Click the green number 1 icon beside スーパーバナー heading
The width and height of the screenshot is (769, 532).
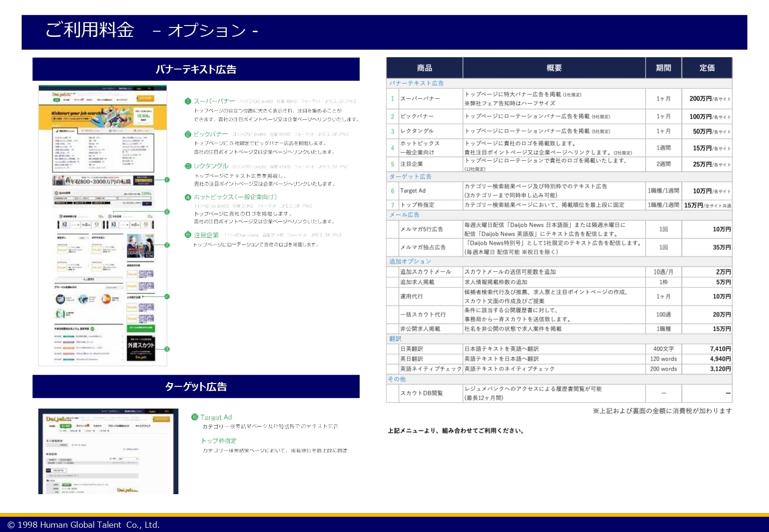click(x=188, y=101)
